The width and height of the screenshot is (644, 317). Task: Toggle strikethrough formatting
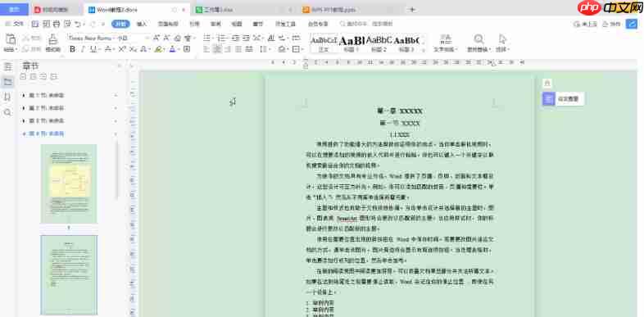(x=107, y=50)
